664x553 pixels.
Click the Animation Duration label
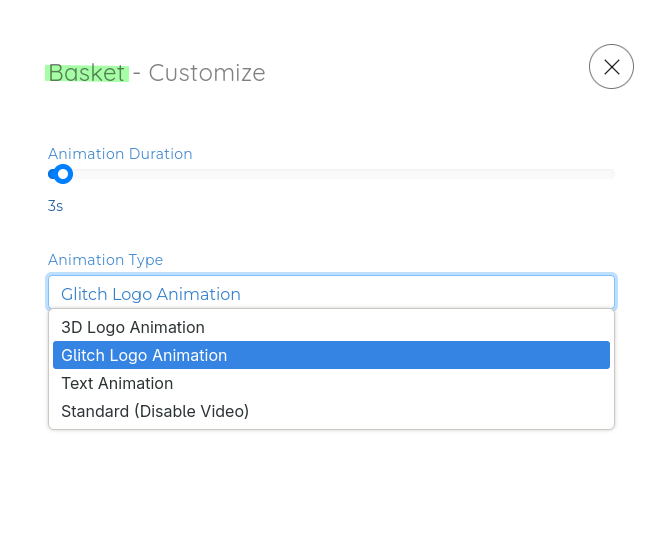(x=120, y=154)
